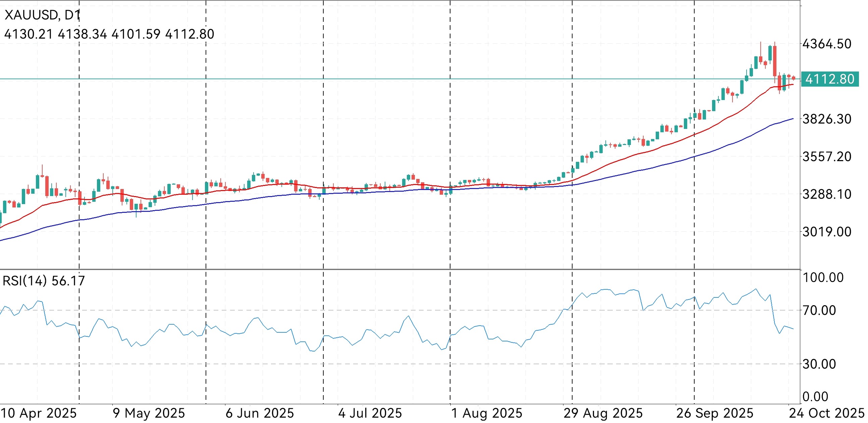Click the 100.00 RSI scale label
Image resolution: width=868 pixels, height=423 pixels.
823,278
